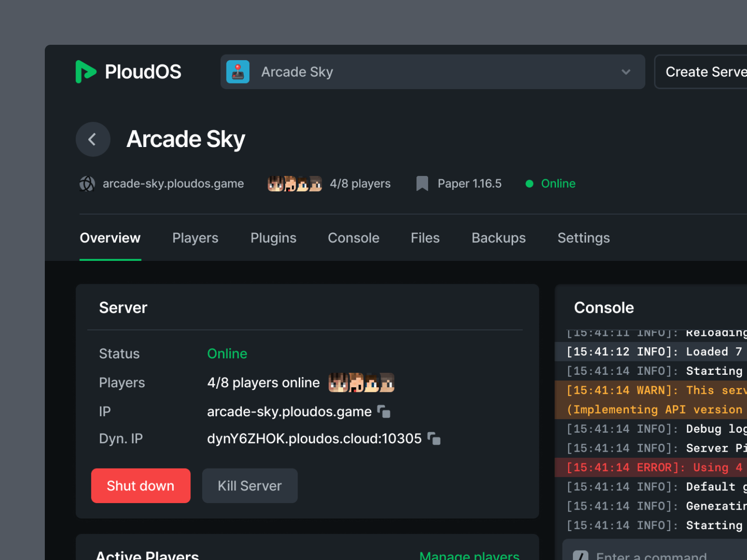Go to the Backups tab
747x560 pixels.
click(498, 238)
